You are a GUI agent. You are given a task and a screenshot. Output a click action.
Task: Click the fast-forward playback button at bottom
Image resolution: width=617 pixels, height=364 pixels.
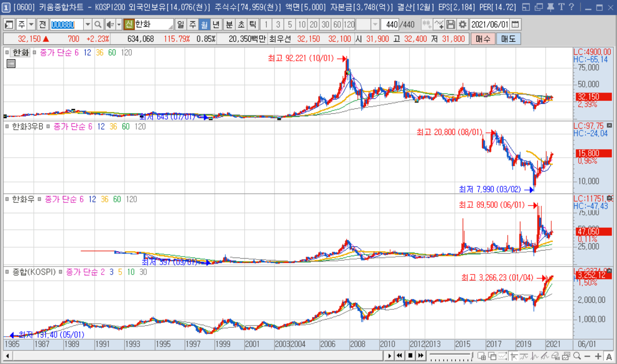[x=421, y=356]
